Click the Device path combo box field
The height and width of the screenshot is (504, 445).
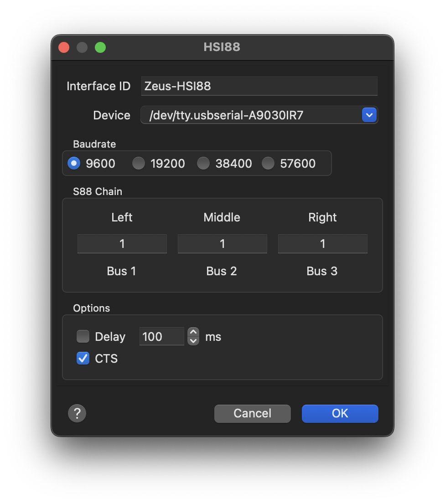coord(251,115)
